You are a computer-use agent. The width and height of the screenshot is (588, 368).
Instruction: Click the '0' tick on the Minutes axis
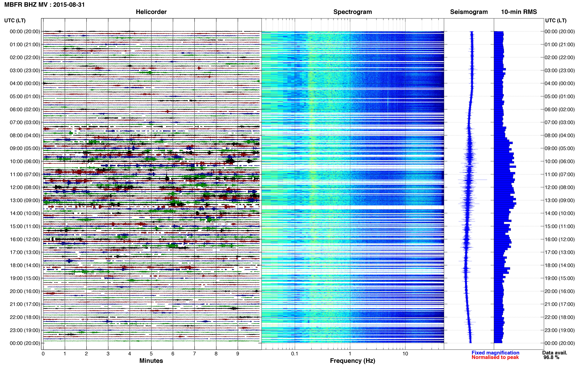[43, 354]
